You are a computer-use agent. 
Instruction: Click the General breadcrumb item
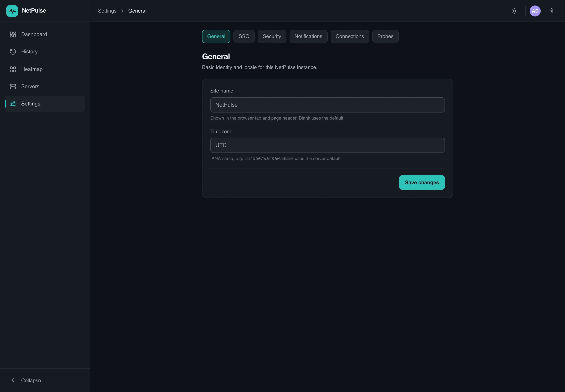tap(137, 11)
